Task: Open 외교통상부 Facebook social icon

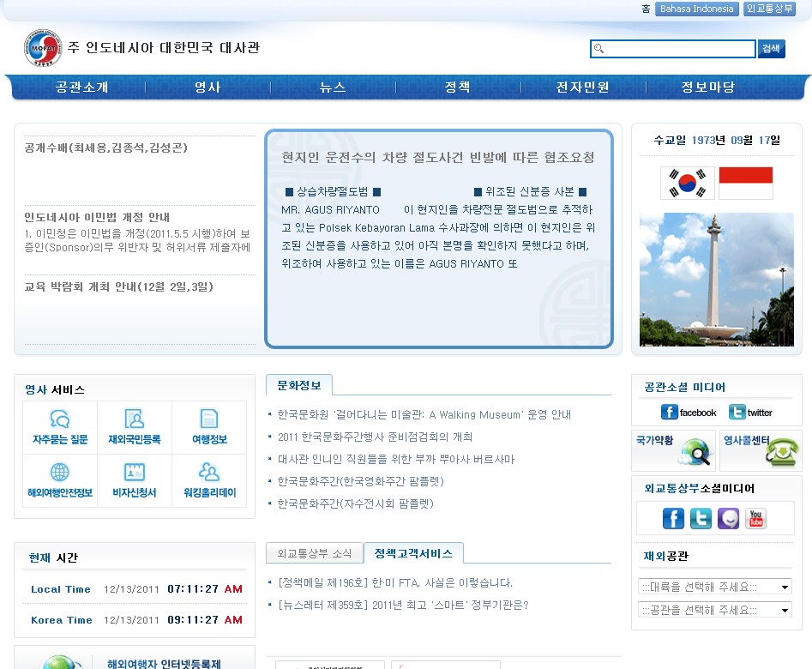Action: click(x=673, y=518)
